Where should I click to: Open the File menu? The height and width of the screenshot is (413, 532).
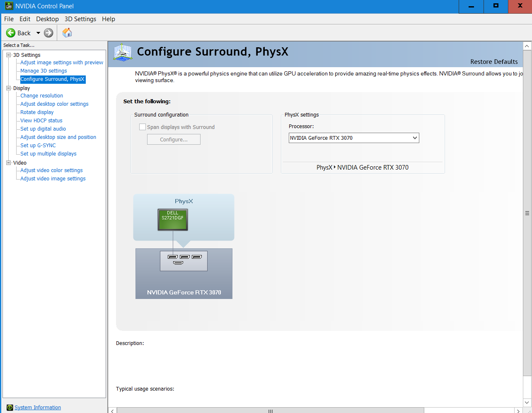(9, 19)
